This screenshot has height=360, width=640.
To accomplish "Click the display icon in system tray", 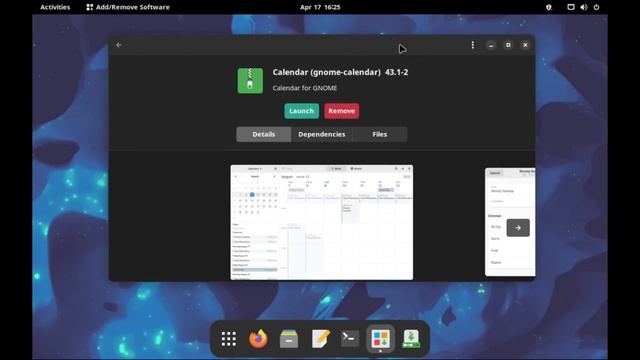I will (571, 7).
